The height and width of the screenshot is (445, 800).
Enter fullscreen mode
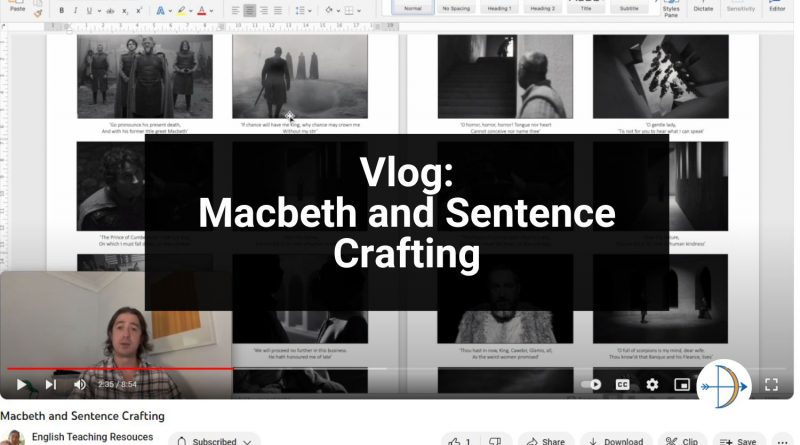point(771,384)
